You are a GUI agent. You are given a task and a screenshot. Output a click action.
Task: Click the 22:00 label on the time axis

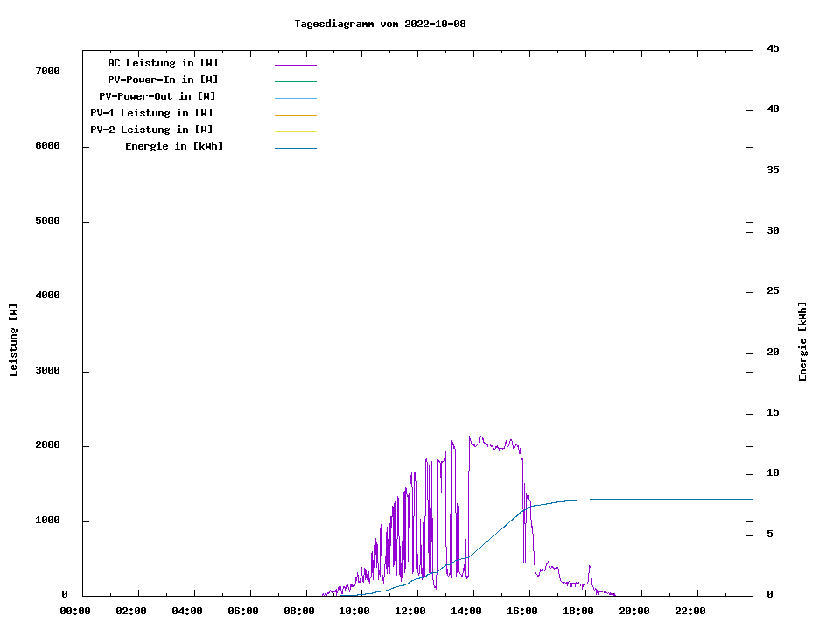690,611
